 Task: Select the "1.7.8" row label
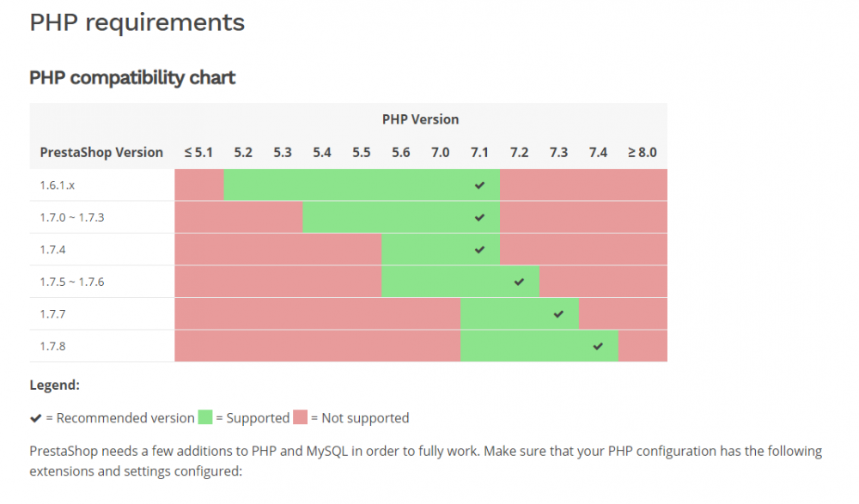pos(54,346)
